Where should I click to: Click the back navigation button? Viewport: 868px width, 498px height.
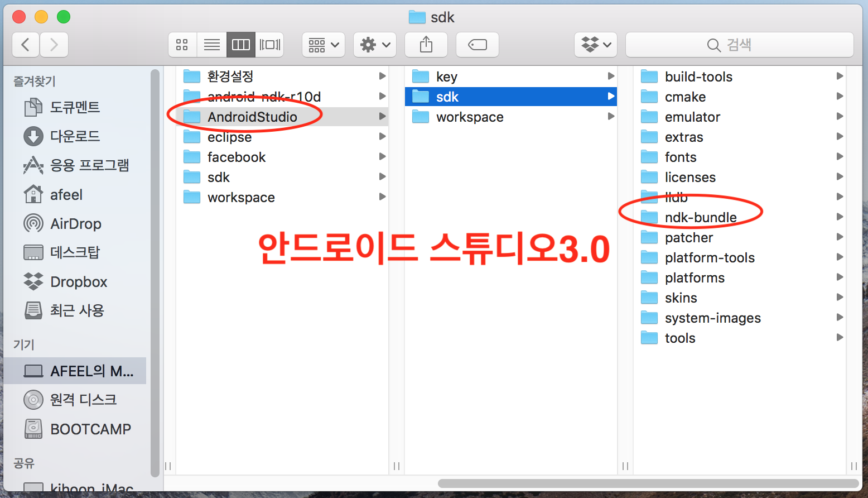pos(25,45)
